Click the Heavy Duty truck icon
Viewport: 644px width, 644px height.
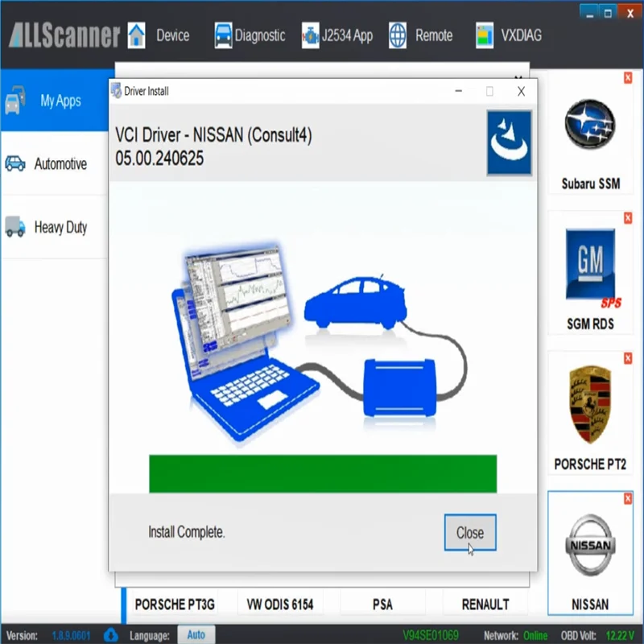pos(15,227)
